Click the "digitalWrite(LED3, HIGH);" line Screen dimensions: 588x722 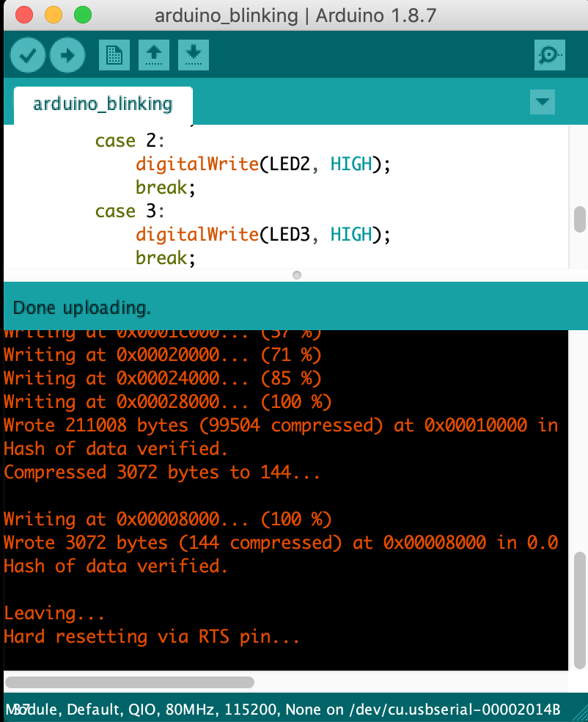point(262,235)
